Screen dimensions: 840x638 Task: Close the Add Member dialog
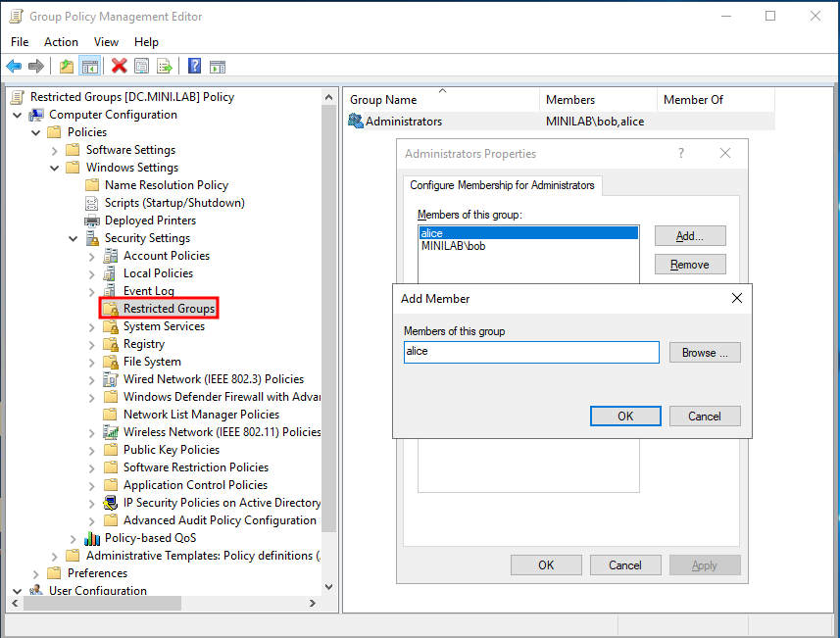[737, 298]
